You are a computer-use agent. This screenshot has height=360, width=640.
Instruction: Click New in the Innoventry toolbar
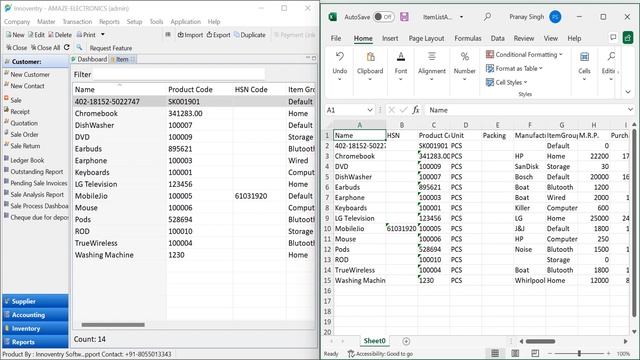point(15,35)
